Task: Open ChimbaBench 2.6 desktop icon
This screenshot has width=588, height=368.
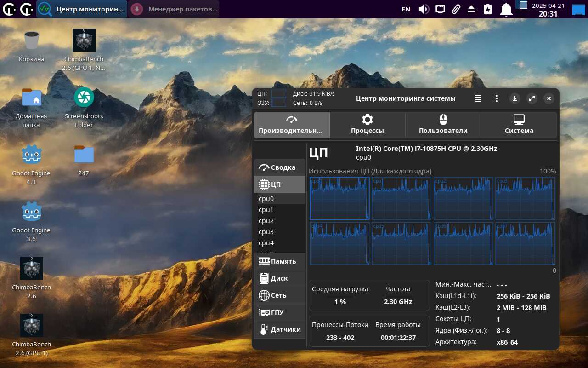Action: coord(32,269)
